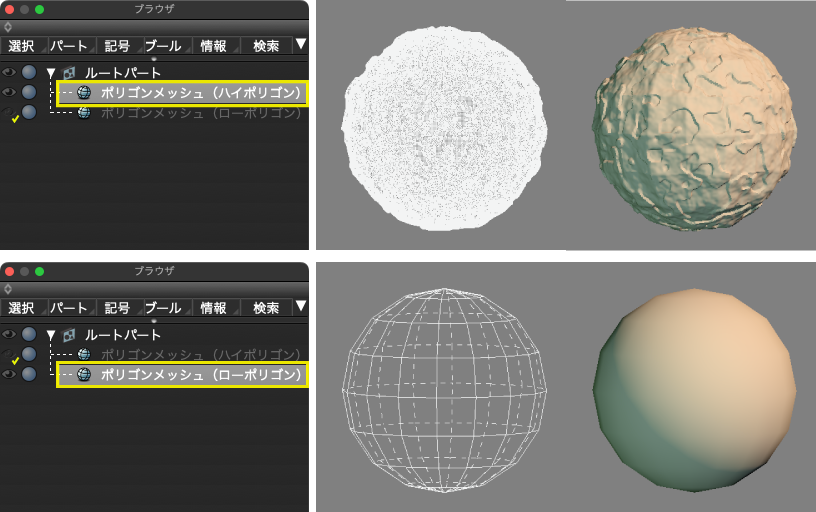Image resolution: width=816 pixels, height=512 pixels.
Task: Open the 選択 menu in the upper browser
Action: [24, 46]
